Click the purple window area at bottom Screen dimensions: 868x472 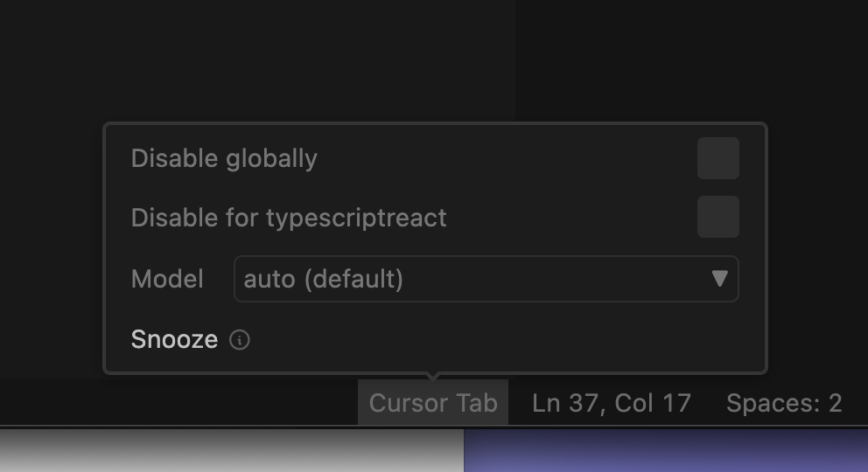(665, 451)
